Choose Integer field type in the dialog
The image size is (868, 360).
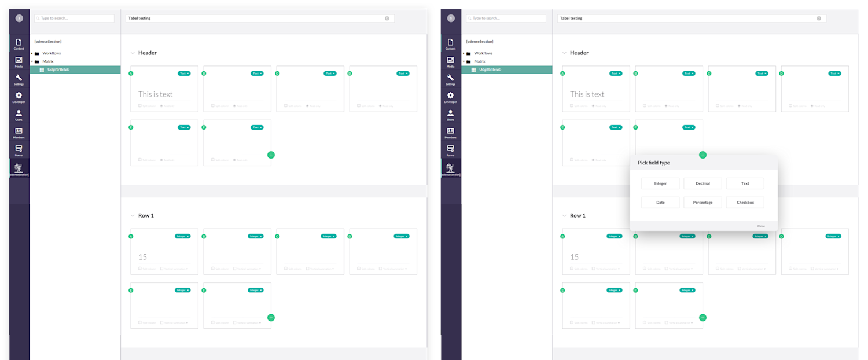660,183
